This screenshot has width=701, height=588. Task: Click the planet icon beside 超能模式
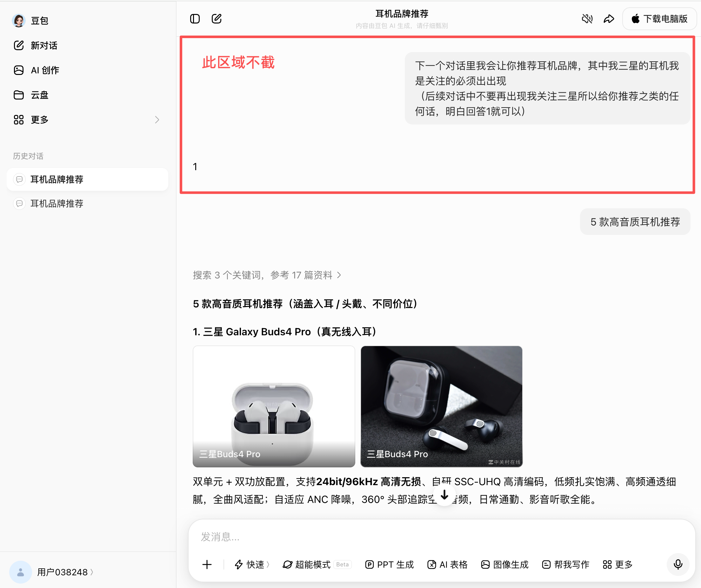point(287,564)
